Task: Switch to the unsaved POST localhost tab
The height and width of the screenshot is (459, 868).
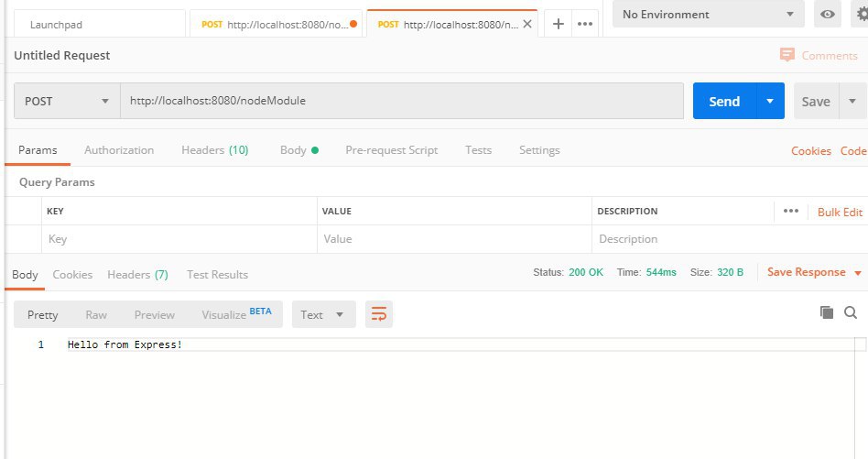Action: tap(276, 25)
